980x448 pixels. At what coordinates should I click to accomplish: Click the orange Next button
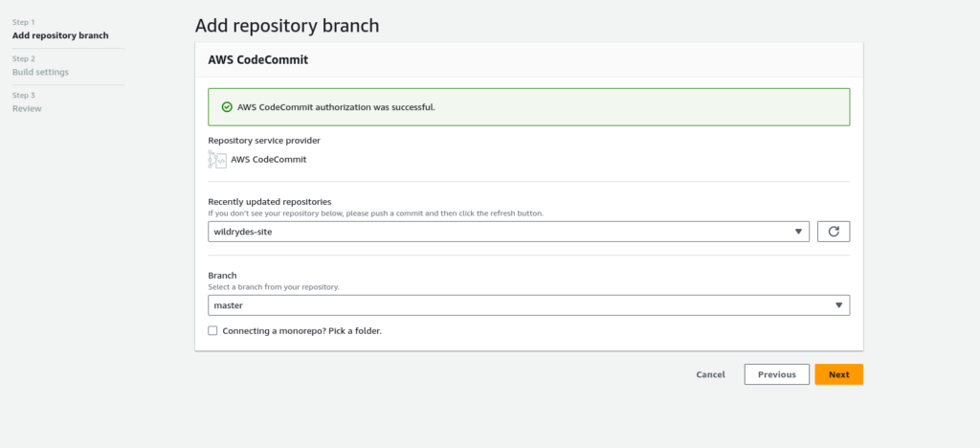click(838, 374)
